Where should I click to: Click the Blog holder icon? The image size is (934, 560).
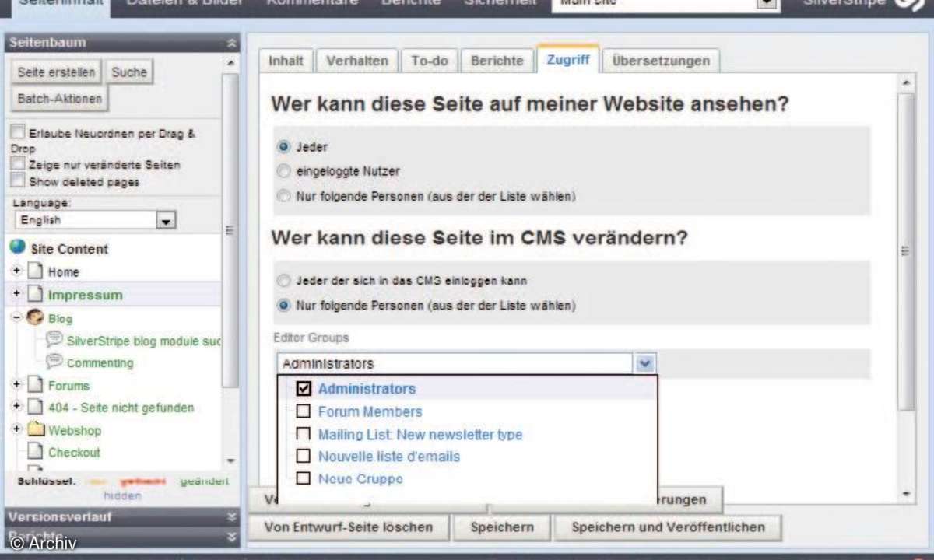coord(35,318)
